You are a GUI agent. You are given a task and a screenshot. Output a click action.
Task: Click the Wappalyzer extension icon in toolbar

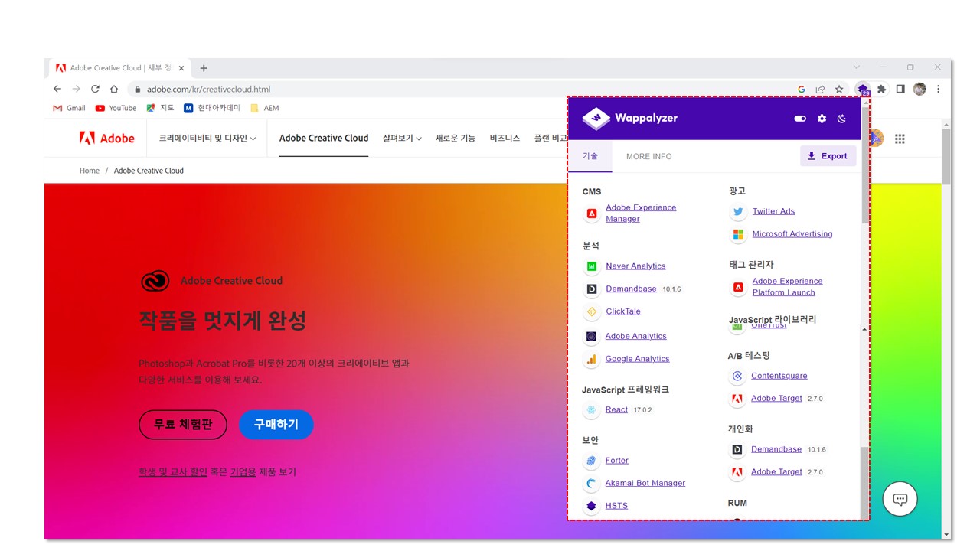pyautogui.click(x=863, y=90)
